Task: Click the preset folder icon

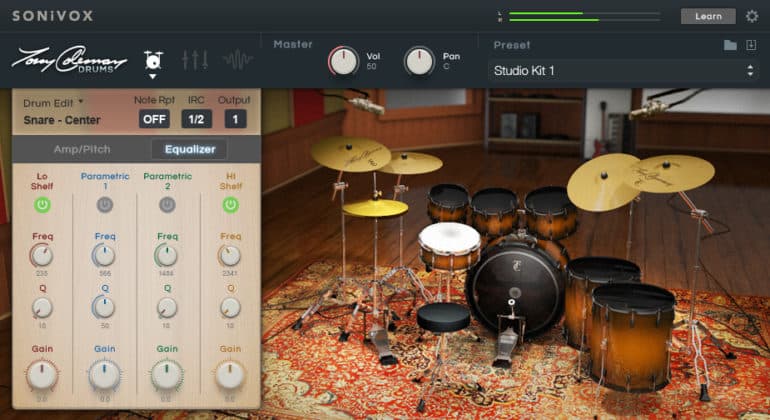Action: pos(730,45)
